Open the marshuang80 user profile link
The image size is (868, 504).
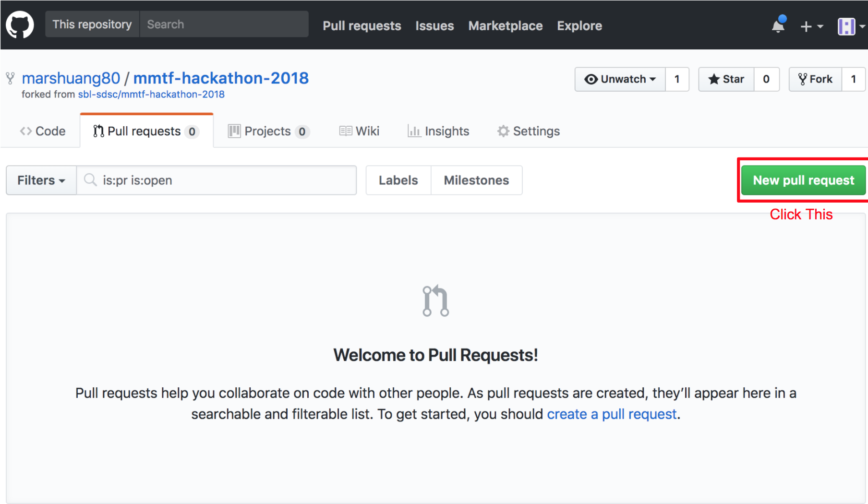coord(71,78)
